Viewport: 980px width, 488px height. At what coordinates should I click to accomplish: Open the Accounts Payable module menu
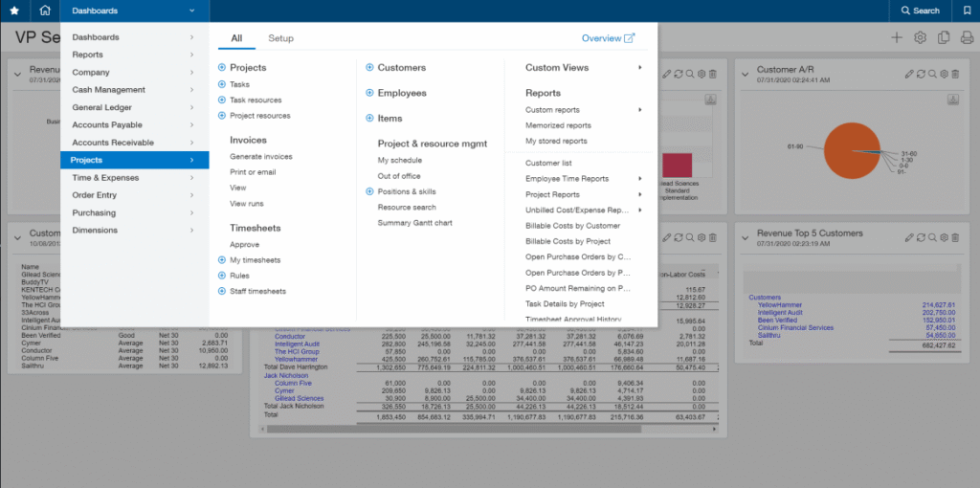click(x=135, y=125)
